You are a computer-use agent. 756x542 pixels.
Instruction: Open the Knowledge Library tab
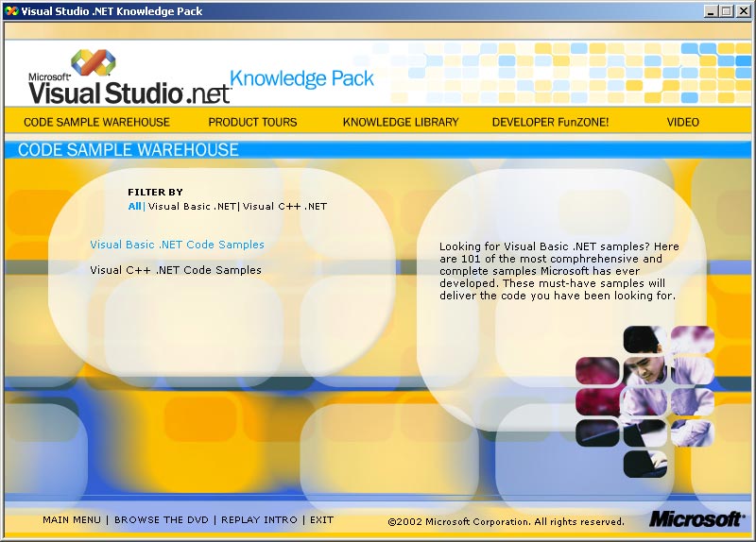[401, 122]
